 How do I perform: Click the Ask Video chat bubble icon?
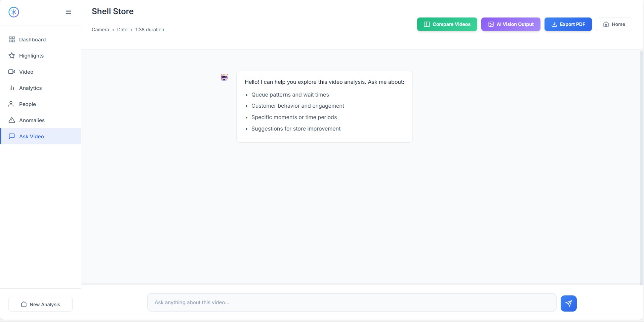coord(12,137)
